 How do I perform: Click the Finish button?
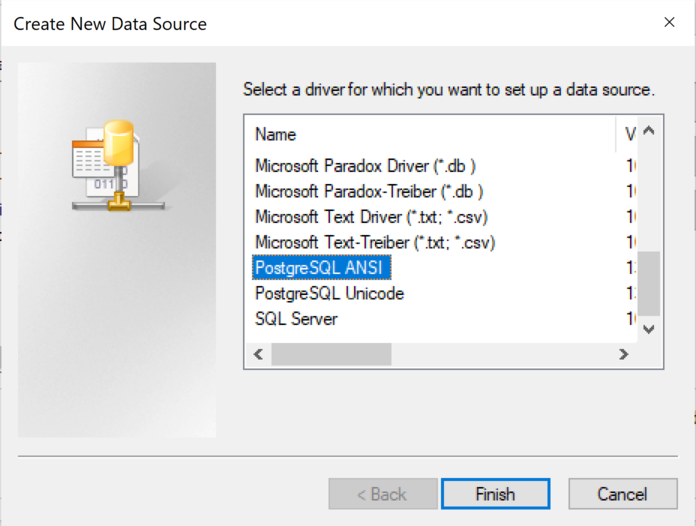coord(495,494)
